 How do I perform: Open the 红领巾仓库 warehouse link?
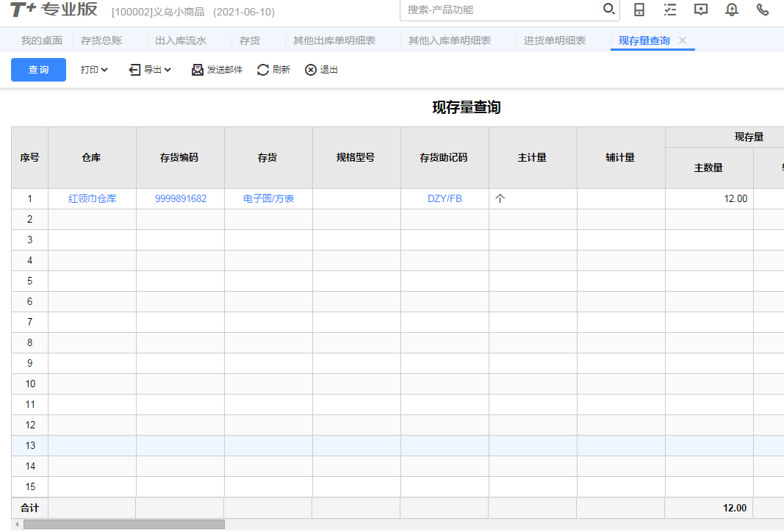tap(92, 198)
